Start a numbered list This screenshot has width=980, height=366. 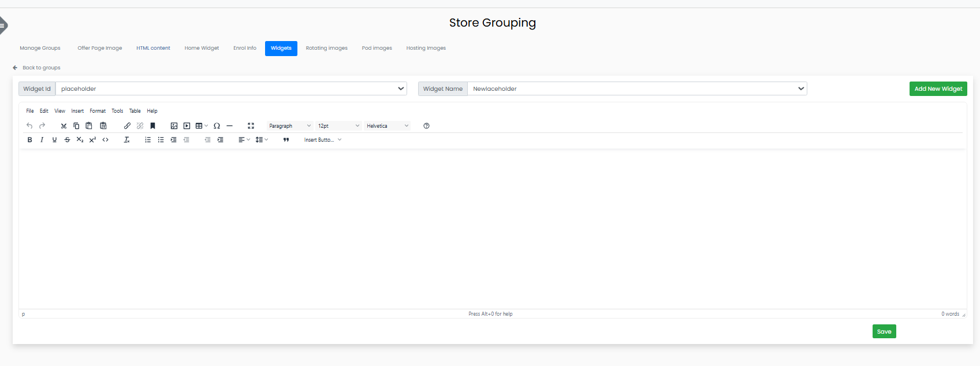point(148,140)
